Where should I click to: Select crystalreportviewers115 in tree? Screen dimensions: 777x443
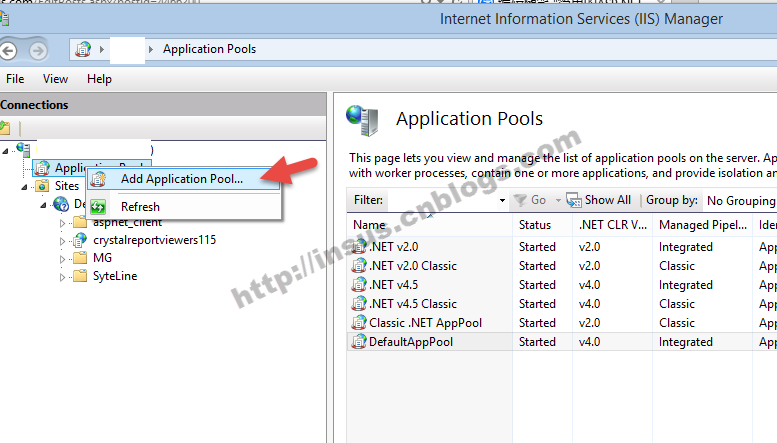(155, 240)
